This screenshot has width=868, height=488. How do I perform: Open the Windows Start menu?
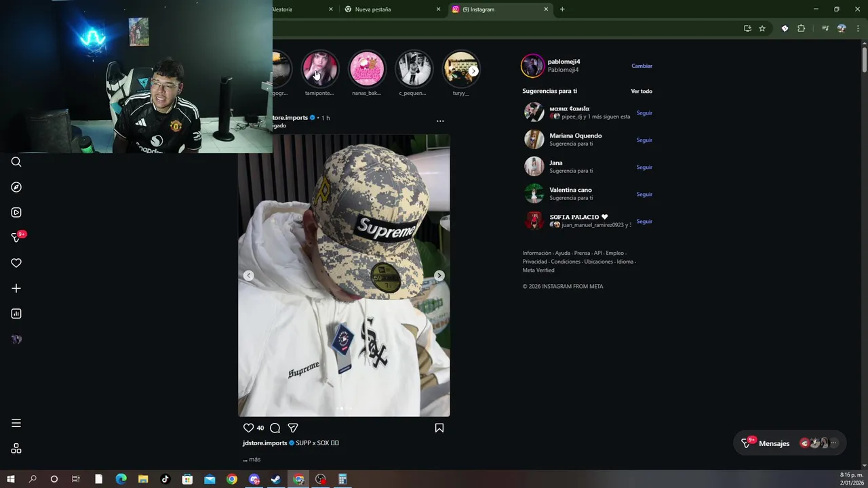(x=11, y=479)
